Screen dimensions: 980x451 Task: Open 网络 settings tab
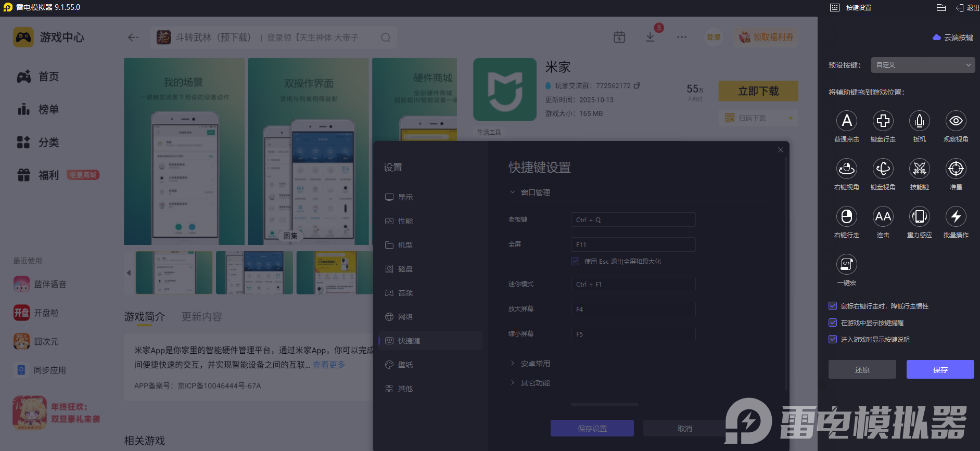[x=430, y=317]
